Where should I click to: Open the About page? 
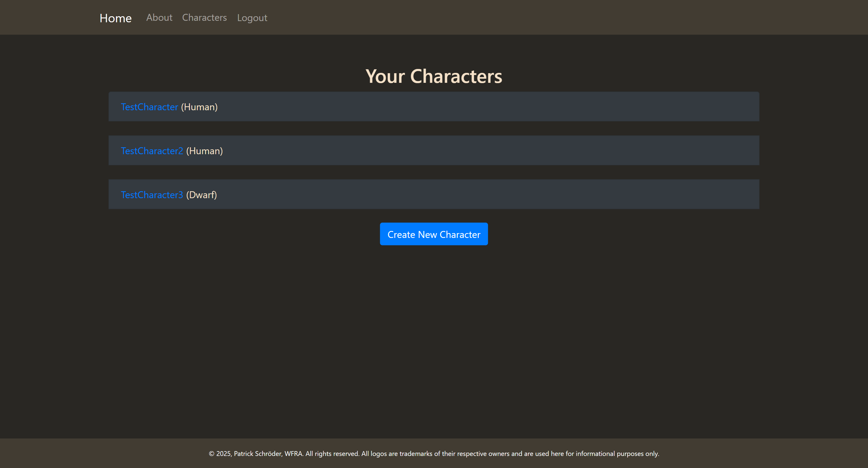click(159, 17)
